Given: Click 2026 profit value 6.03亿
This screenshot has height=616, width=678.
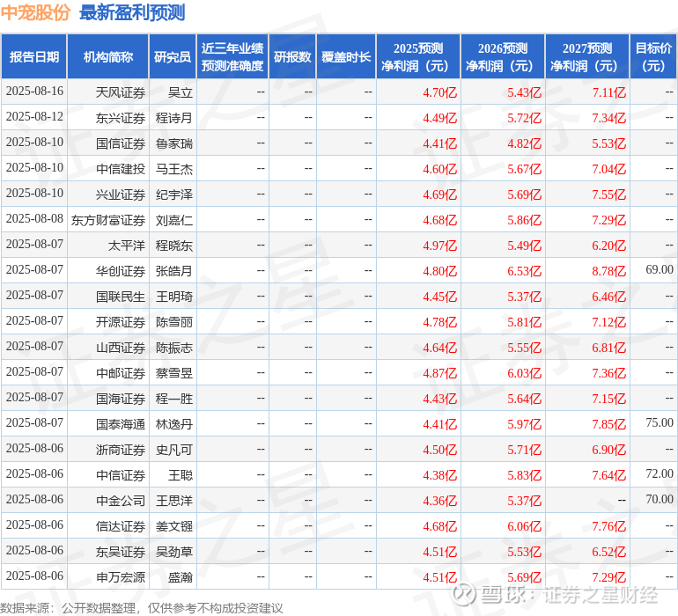Looking at the screenshot, I should (x=524, y=373).
